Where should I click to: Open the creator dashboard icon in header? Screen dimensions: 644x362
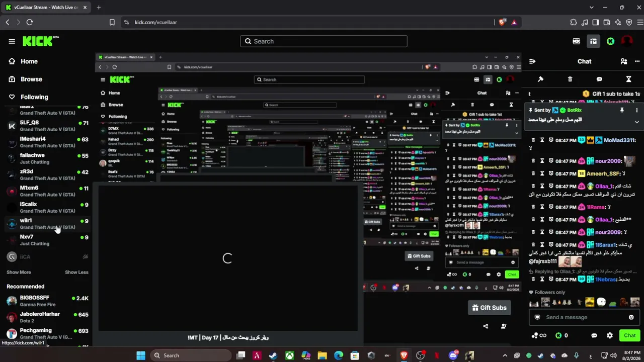pos(577,41)
